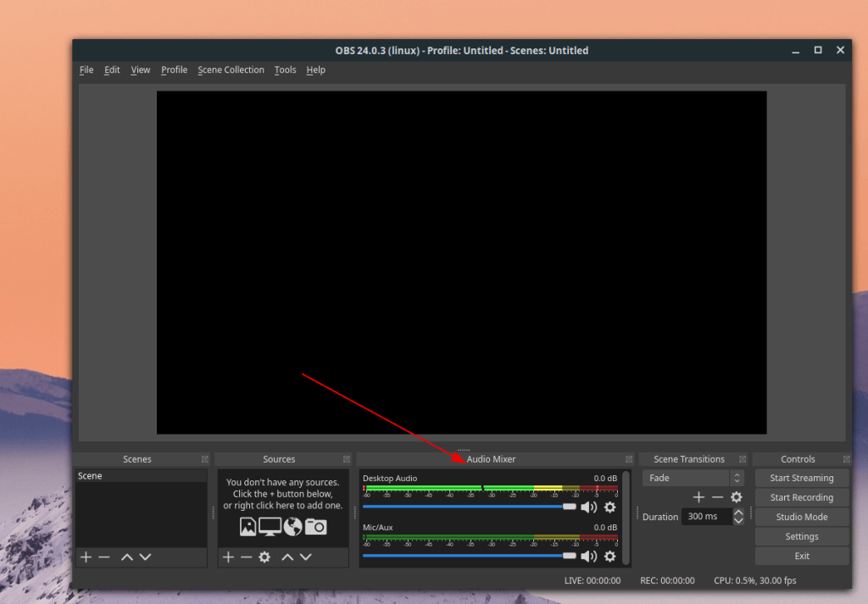Click the Duration up stepper arrow
The height and width of the screenshot is (604, 868).
pyautogui.click(x=737, y=513)
